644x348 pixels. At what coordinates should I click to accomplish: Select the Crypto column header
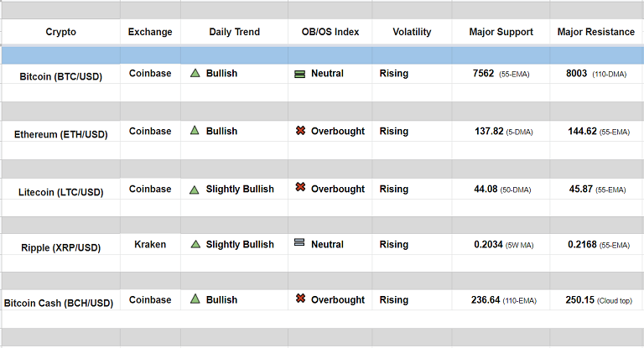point(60,32)
